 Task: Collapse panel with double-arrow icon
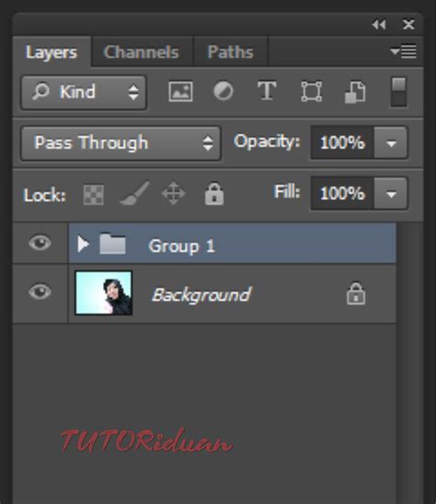point(379,25)
